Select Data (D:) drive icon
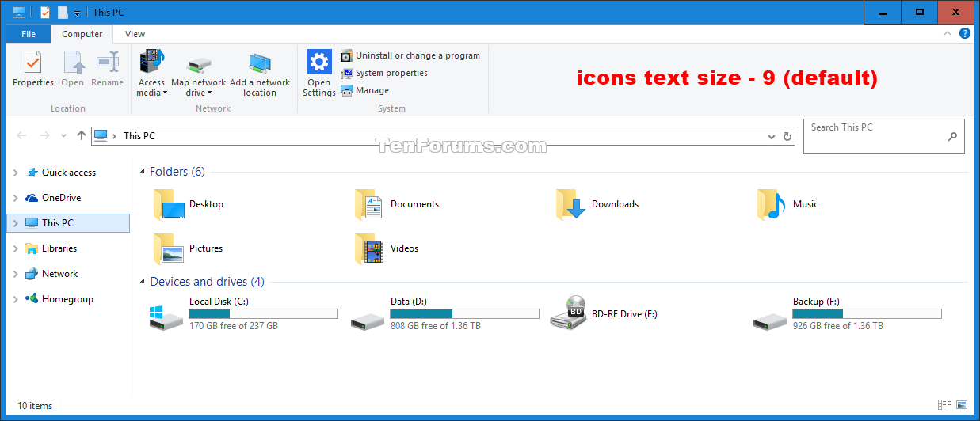This screenshot has width=980, height=421. click(x=367, y=321)
